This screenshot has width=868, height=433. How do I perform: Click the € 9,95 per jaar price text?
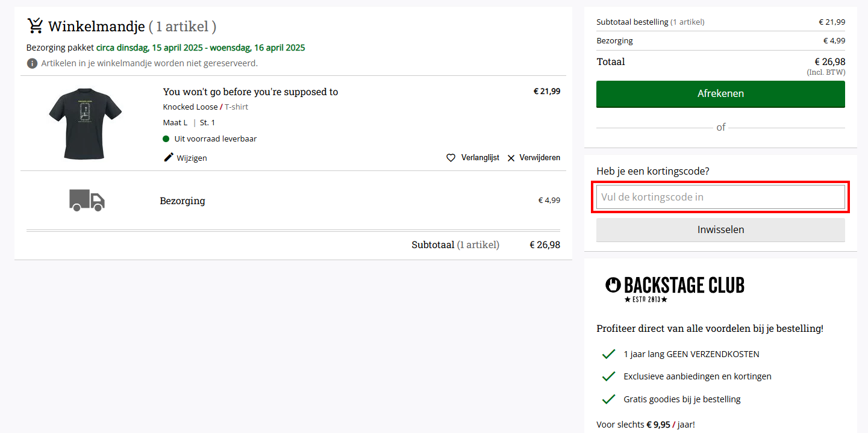pyautogui.click(x=657, y=424)
